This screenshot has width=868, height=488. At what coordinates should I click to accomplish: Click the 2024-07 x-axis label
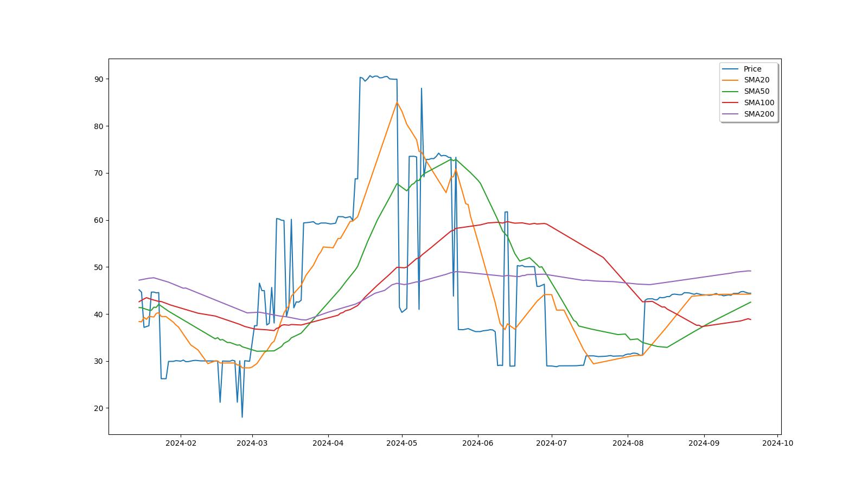pos(551,443)
